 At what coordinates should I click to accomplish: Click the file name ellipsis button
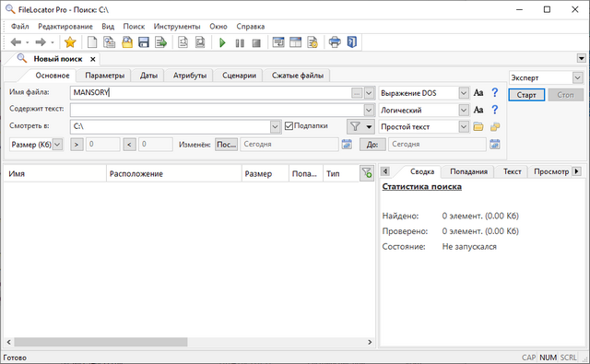357,93
